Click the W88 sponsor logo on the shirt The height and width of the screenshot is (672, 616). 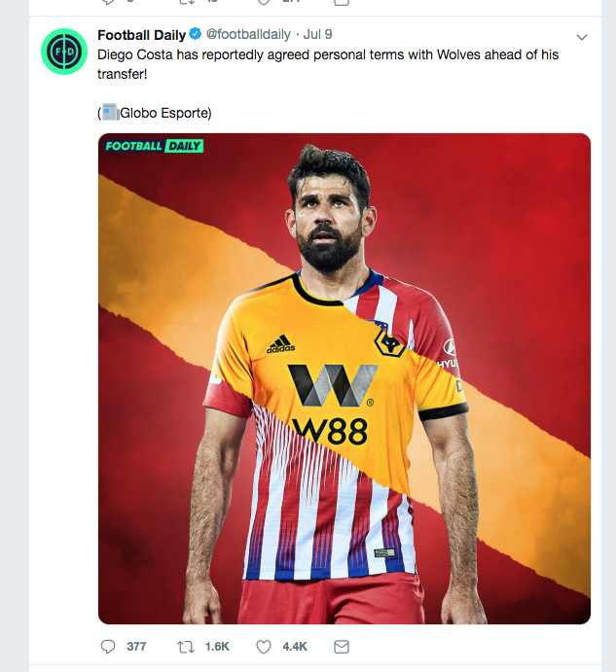[x=334, y=405]
